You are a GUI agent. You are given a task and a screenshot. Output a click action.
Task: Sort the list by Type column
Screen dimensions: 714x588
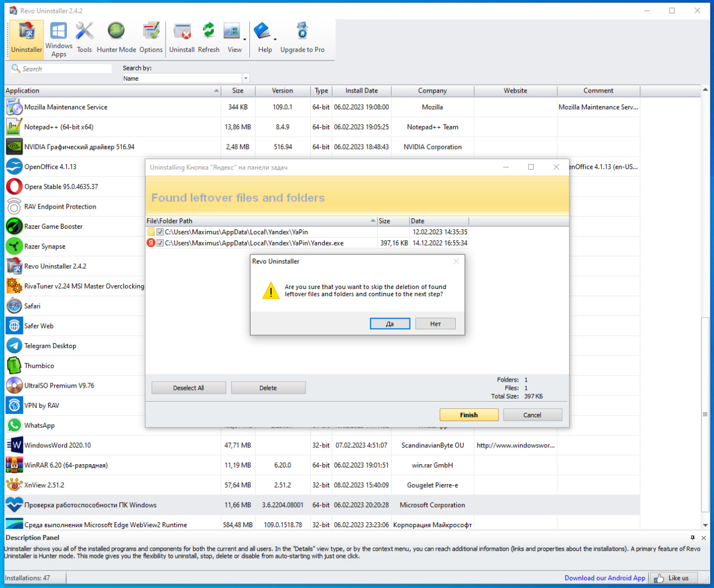[321, 90]
